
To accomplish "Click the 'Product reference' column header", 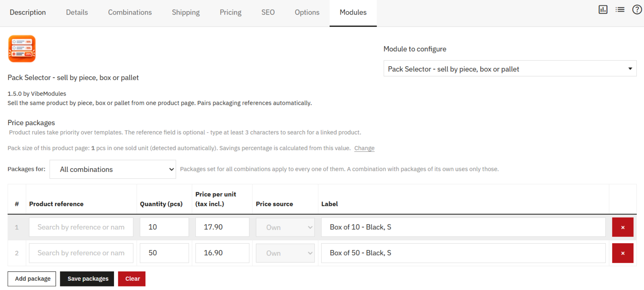I will [56, 204].
